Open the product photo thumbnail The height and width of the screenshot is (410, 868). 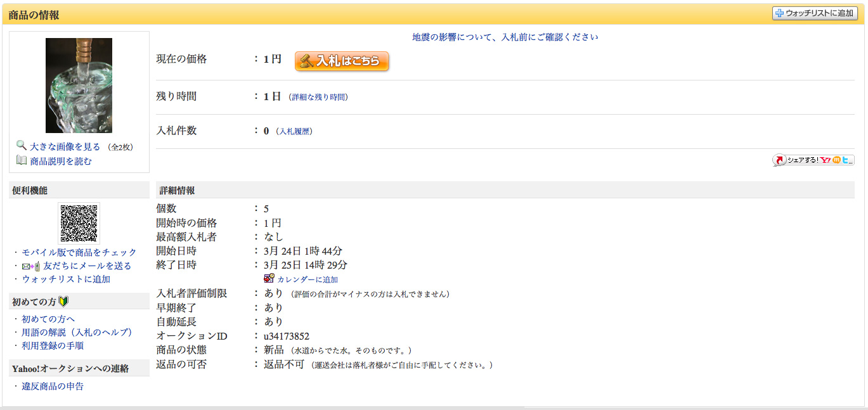[79, 86]
